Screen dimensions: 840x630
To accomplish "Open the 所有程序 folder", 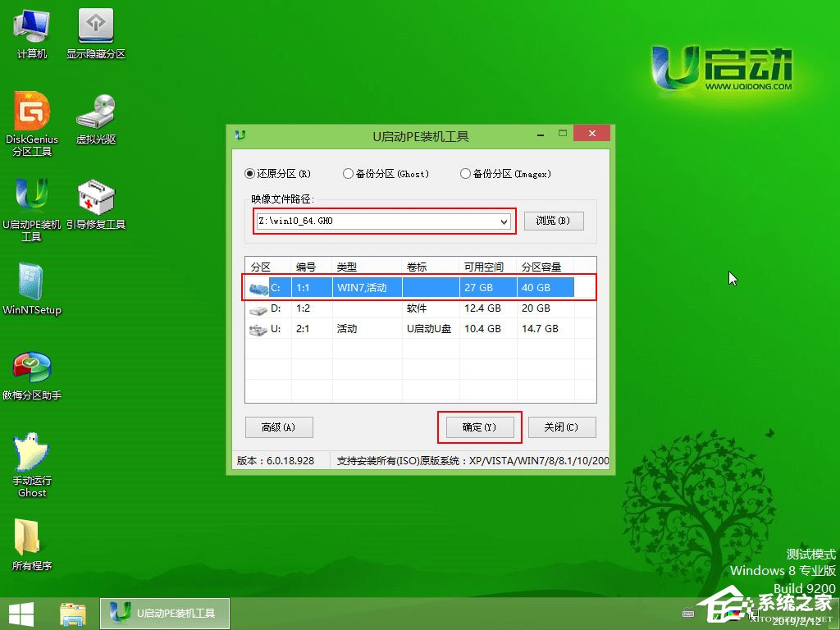I will pos(31,541).
